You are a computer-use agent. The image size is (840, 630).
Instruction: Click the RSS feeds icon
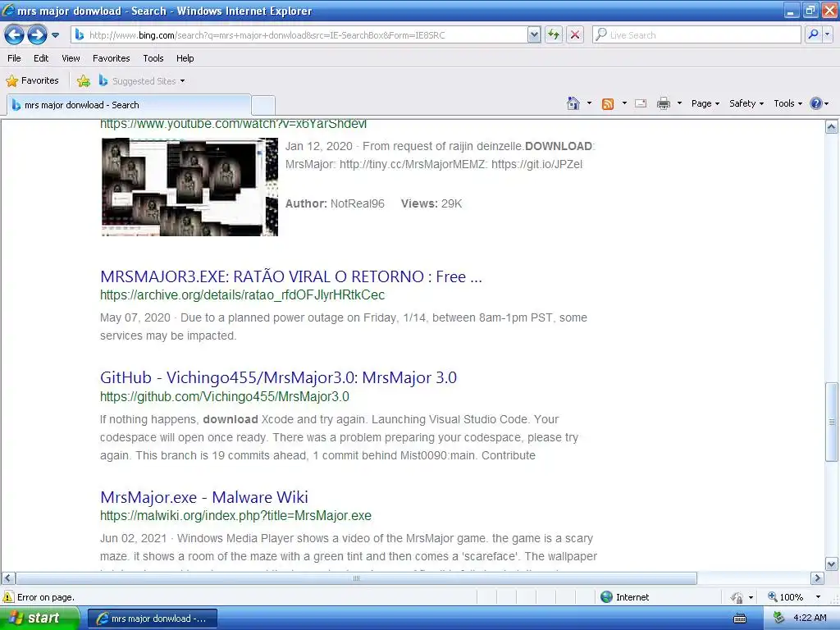point(608,104)
